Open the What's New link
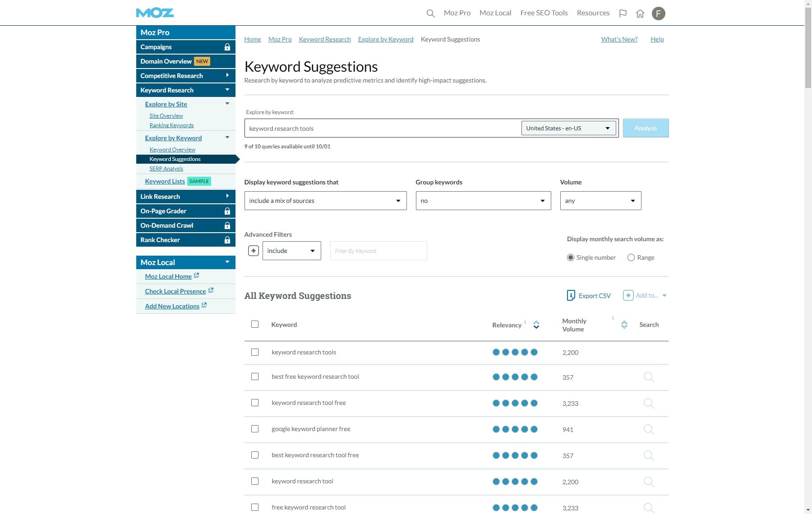Viewport: 812px width, 514px height. coord(618,39)
